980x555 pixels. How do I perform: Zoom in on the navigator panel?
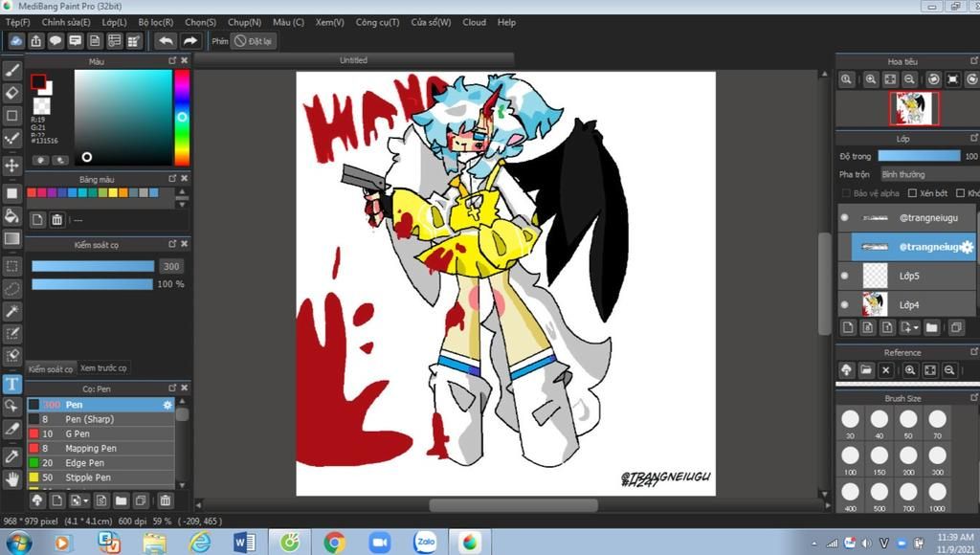pos(871,79)
